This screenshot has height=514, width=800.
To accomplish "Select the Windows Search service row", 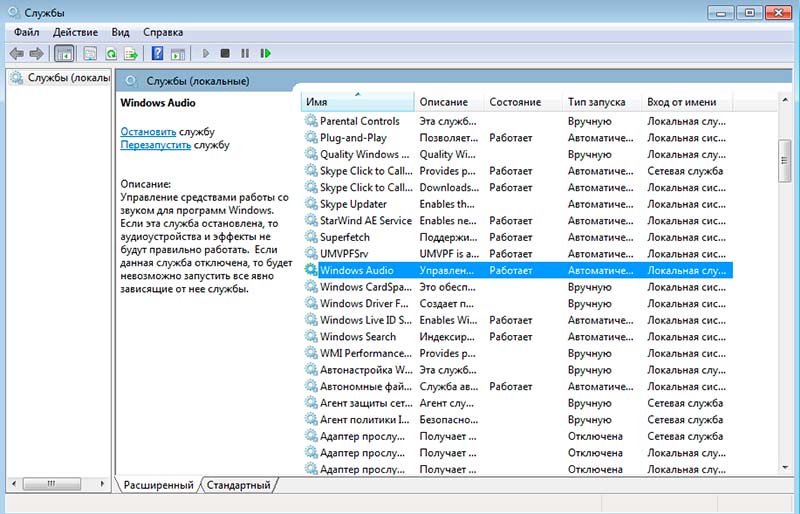I will (358, 337).
